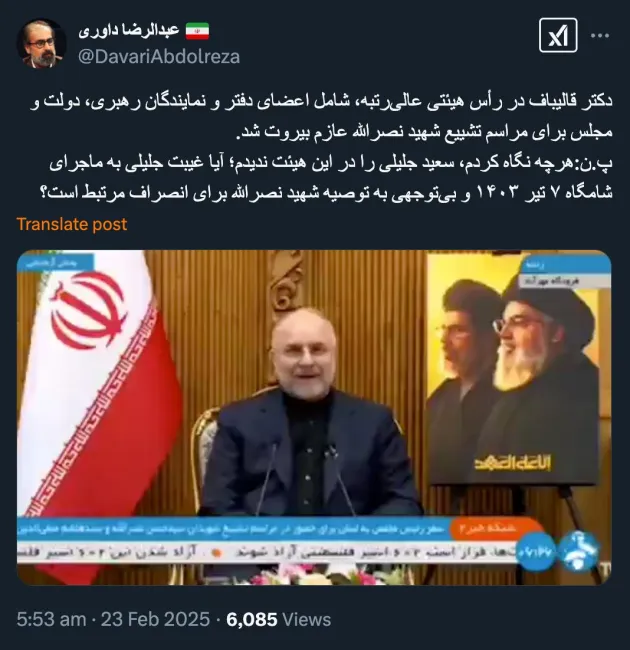Viewport: 630px width, 650px height.
Task: Open the three-dot more options menu
Action: click(x=600, y=36)
